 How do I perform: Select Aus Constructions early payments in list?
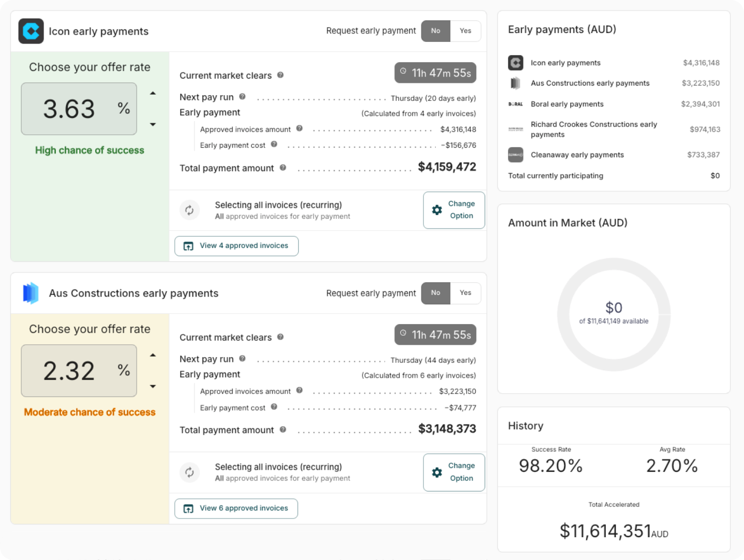tap(590, 83)
